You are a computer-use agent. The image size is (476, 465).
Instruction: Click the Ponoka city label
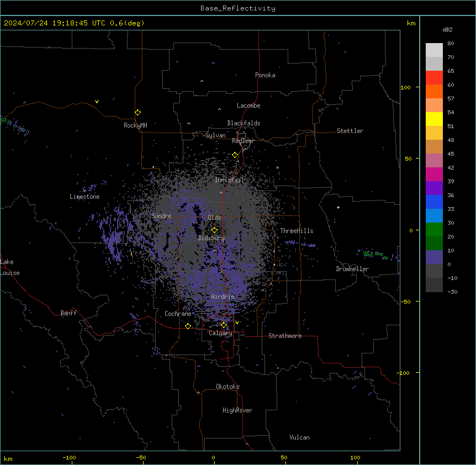265,75
